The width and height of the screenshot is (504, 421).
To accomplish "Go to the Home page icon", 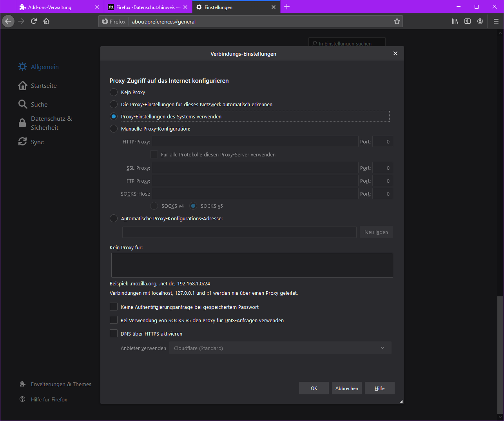I will pos(46,21).
